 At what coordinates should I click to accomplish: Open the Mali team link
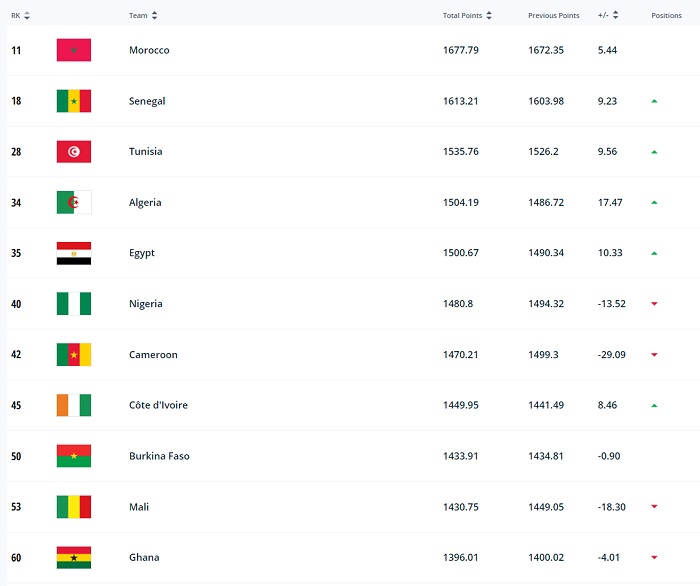[x=139, y=507]
